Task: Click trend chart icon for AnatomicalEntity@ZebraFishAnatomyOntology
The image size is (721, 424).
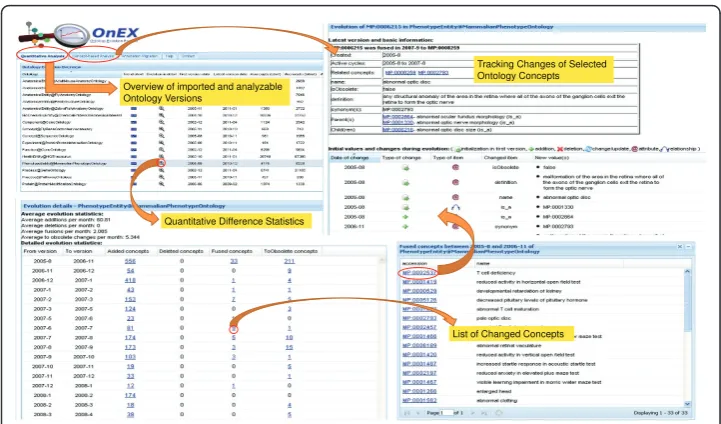Action: coord(133,109)
